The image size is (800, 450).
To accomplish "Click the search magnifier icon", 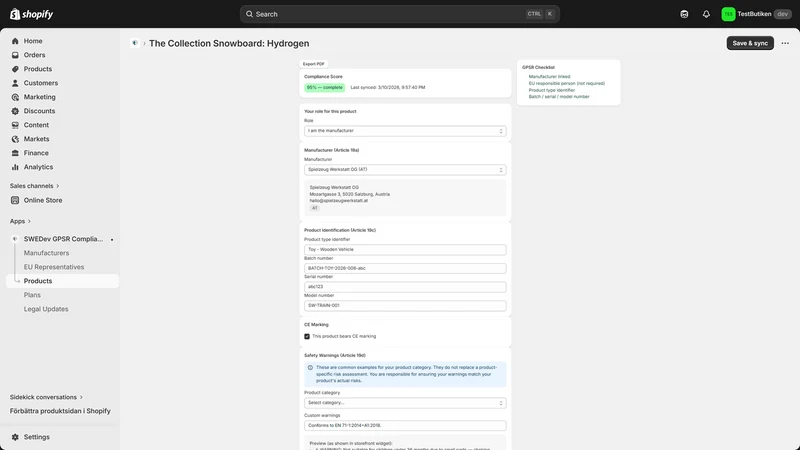I will click(249, 14).
